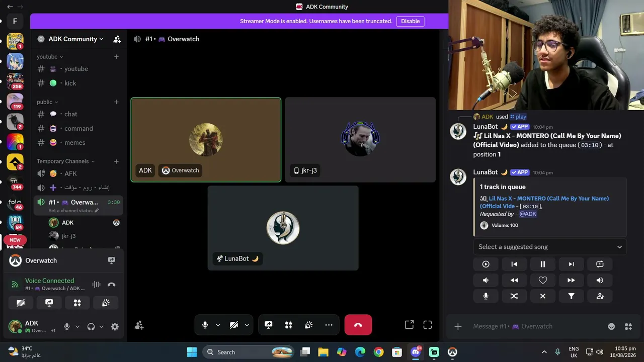The image size is (644, 362).
Task: Open microphone options arrow in call bar
Action: (x=218, y=325)
